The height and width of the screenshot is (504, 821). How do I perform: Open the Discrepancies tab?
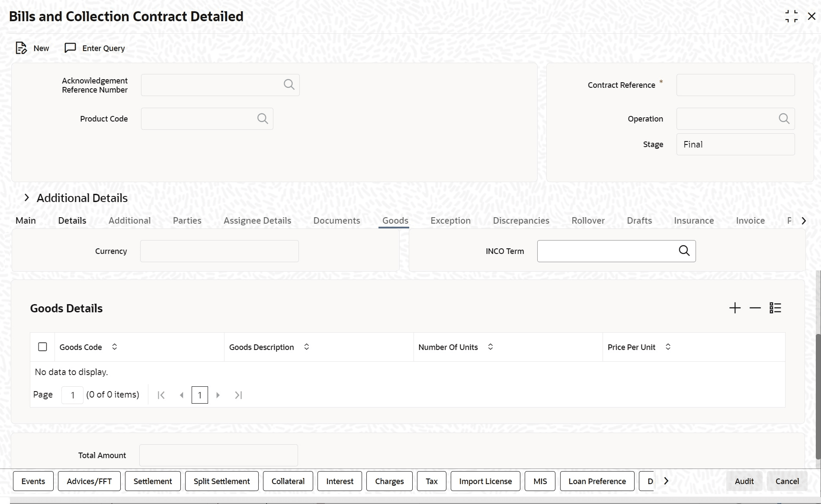point(521,221)
